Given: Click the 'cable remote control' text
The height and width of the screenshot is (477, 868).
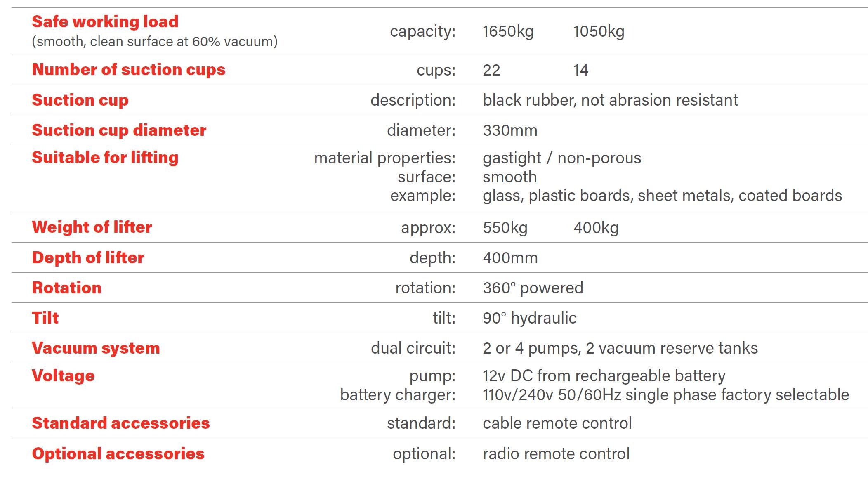Looking at the screenshot, I should [557, 423].
